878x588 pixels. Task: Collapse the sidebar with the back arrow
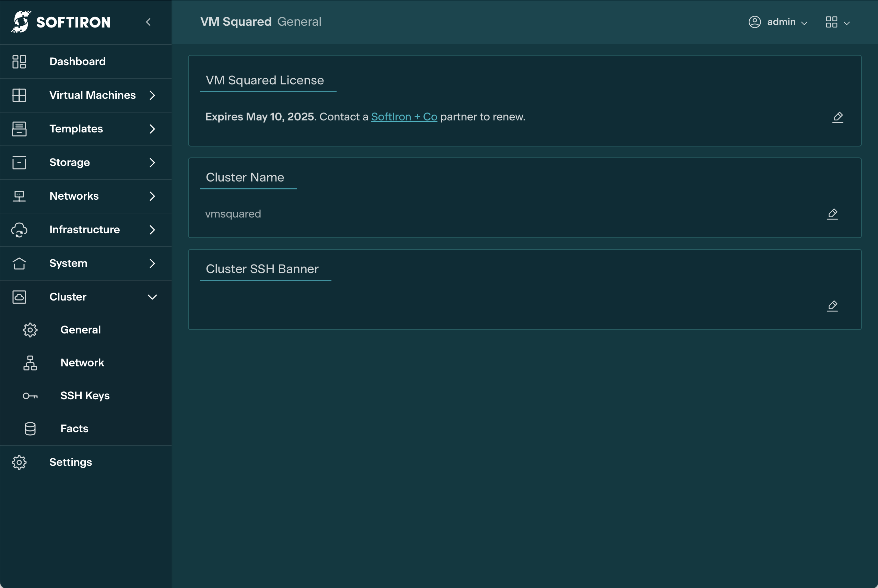pyautogui.click(x=149, y=22)
